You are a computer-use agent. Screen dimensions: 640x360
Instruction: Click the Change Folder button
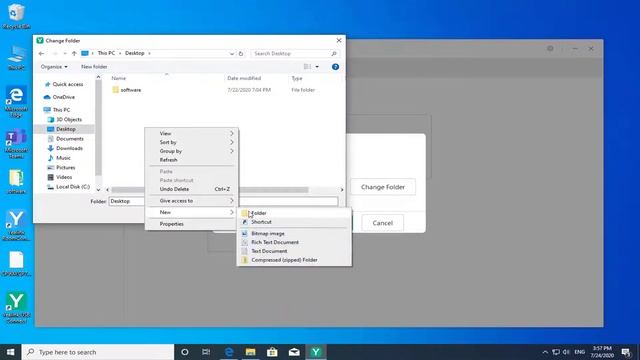click(383, 187)
